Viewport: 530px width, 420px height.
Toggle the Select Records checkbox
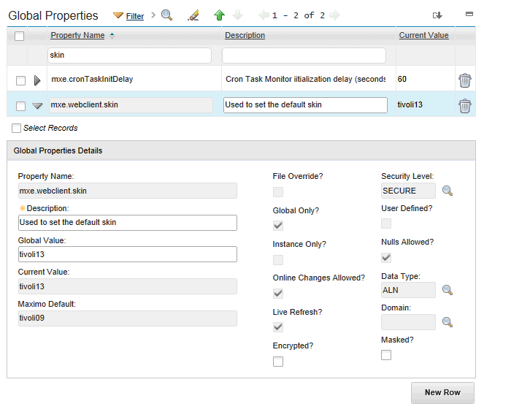point(16,128)
